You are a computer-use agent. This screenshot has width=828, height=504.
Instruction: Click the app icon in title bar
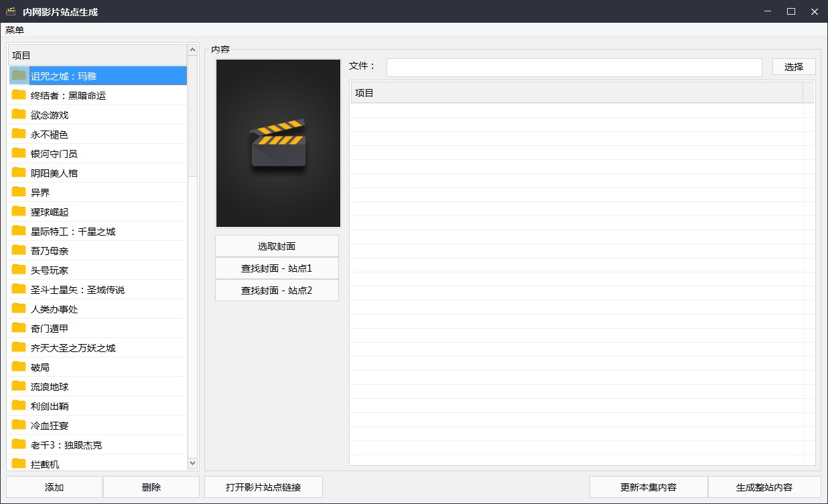coord(11,11)
